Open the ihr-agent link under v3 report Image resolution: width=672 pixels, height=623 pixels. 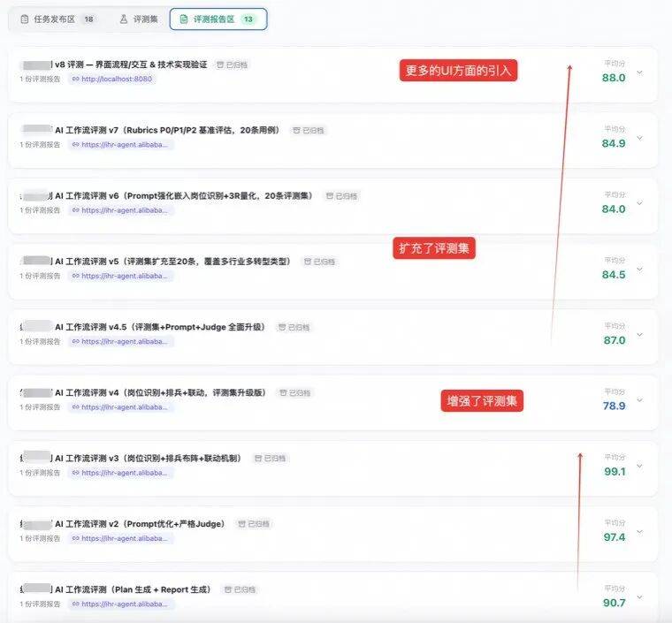120,473
